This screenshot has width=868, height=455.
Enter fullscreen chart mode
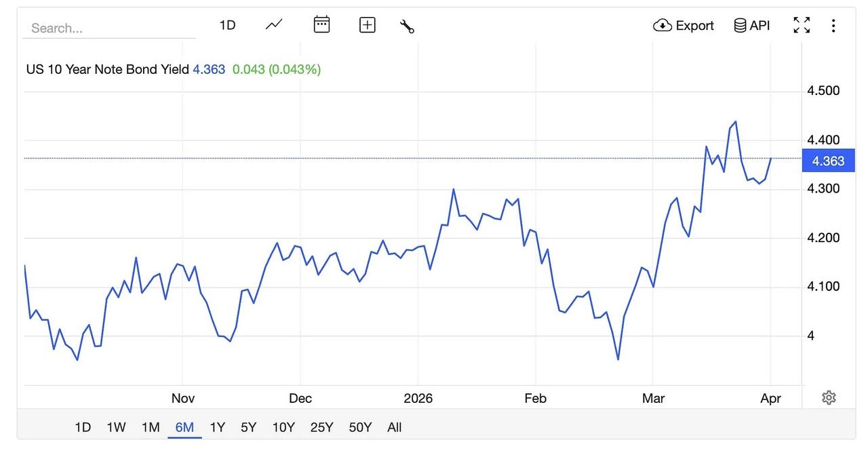(x=802, y=25)
